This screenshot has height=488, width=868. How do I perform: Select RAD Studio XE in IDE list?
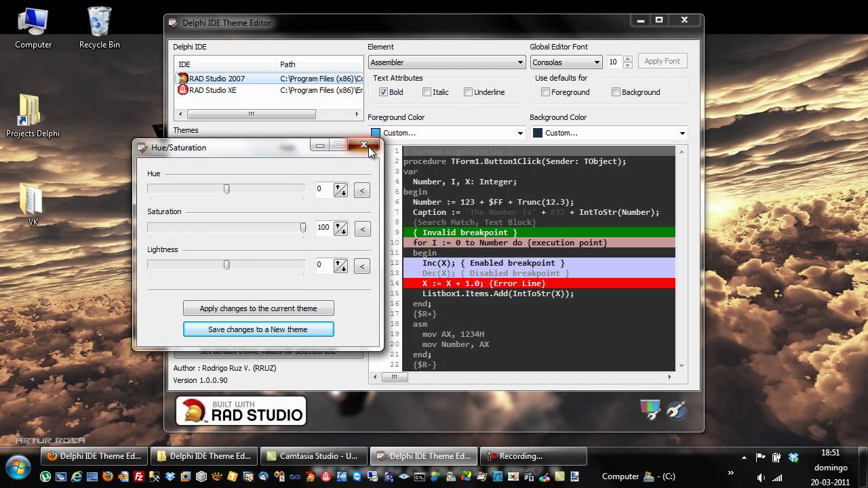269,90
